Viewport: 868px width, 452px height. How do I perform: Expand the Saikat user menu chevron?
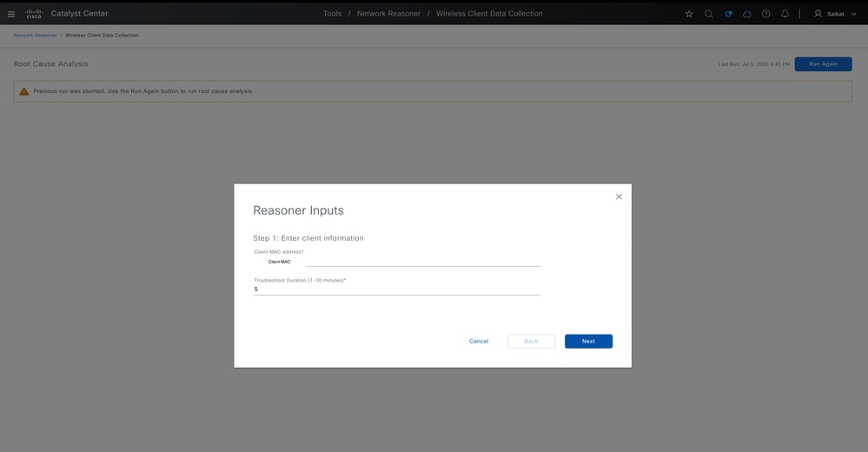(853, 14)
